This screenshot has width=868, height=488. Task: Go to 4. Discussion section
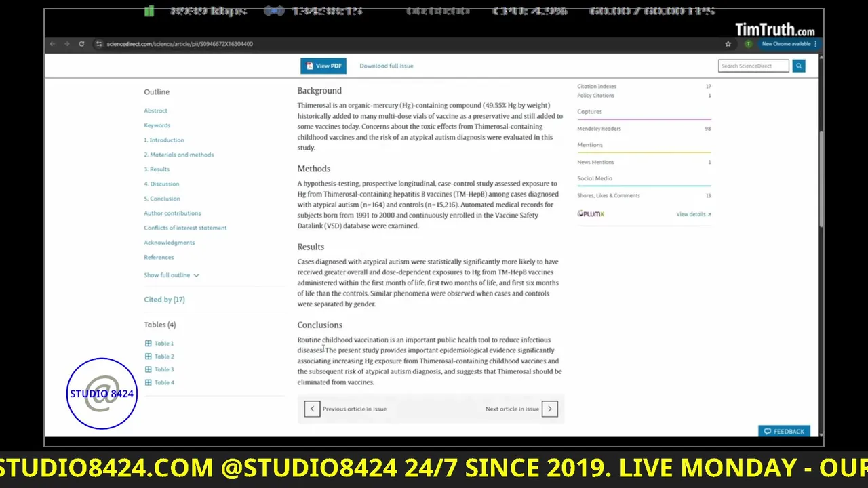(161, 184)
